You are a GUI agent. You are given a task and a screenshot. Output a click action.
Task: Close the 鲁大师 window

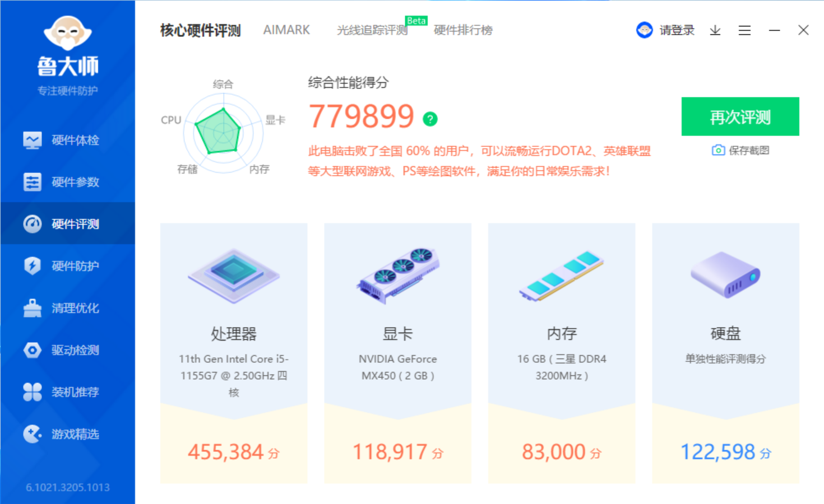pos(803,30)
